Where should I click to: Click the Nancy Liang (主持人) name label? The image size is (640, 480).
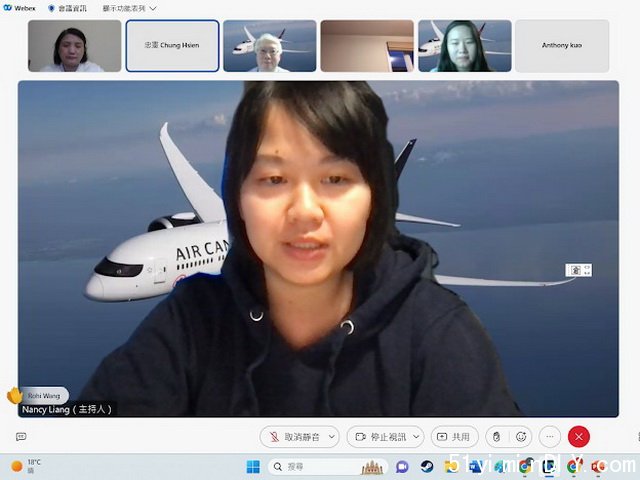(67, 409)
